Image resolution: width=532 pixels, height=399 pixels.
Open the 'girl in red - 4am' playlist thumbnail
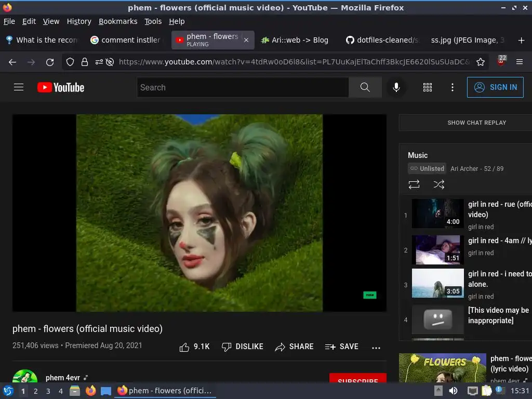coord(437,250)
